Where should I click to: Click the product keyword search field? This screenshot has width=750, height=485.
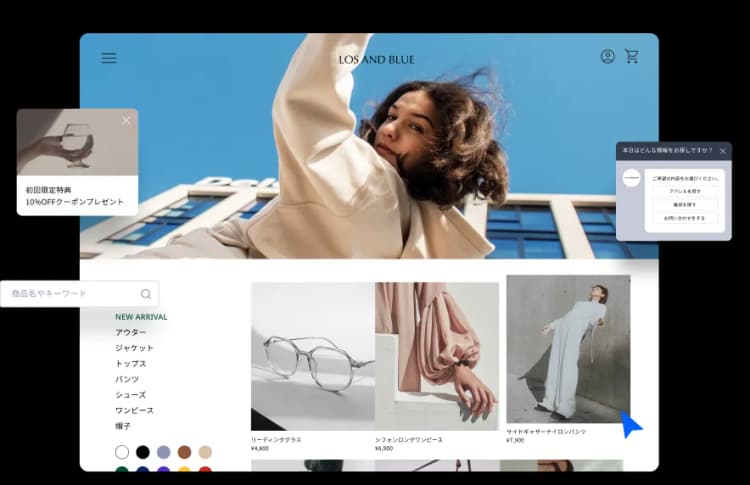click(x=70, y=294)
